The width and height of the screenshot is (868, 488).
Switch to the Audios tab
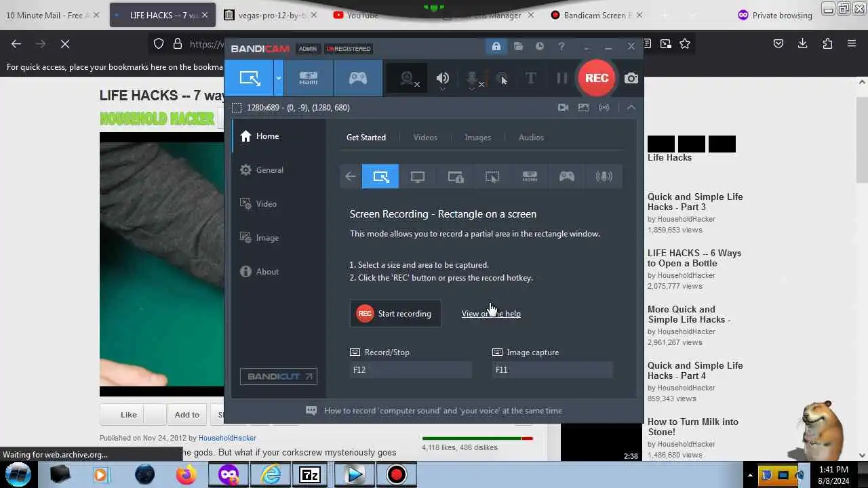(x=531, y=138)
